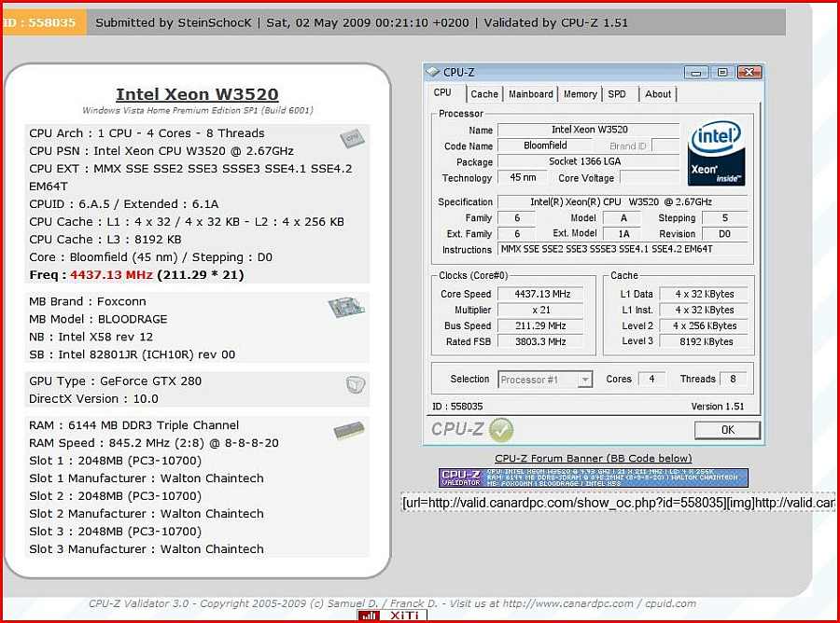840x623 pixels.
Task: Click the Intel Xeon inside logo
Action: tap(716, 154)
